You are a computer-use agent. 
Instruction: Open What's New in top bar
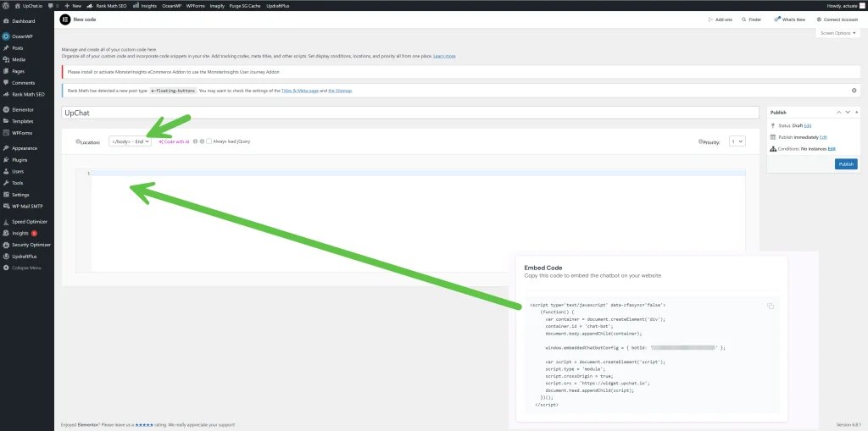coord(790,19)
